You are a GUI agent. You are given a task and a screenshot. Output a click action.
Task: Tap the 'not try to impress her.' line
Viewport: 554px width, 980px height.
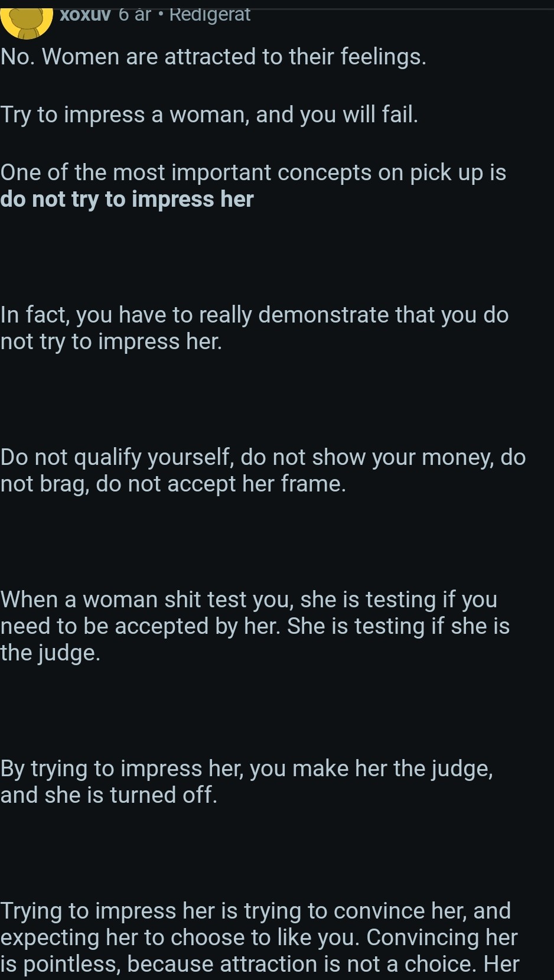(111, 342)
